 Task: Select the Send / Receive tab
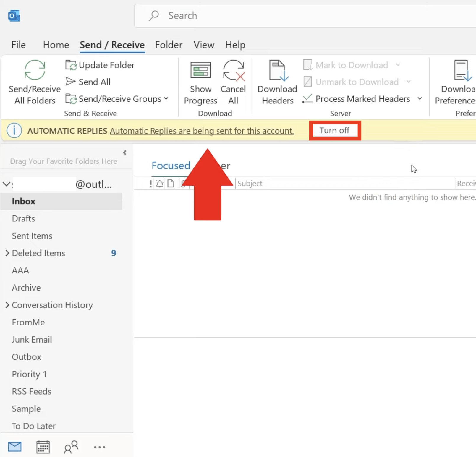click(112, 45)
